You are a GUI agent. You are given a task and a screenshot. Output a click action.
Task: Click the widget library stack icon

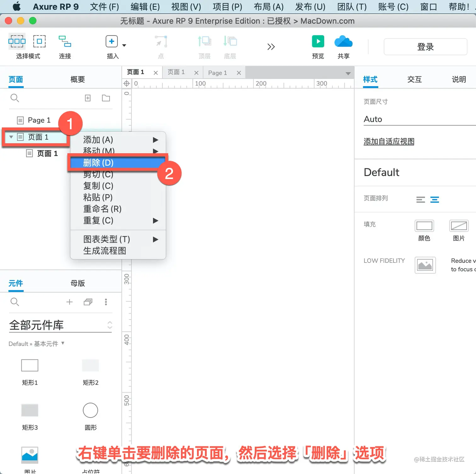[x=88, y=302]
